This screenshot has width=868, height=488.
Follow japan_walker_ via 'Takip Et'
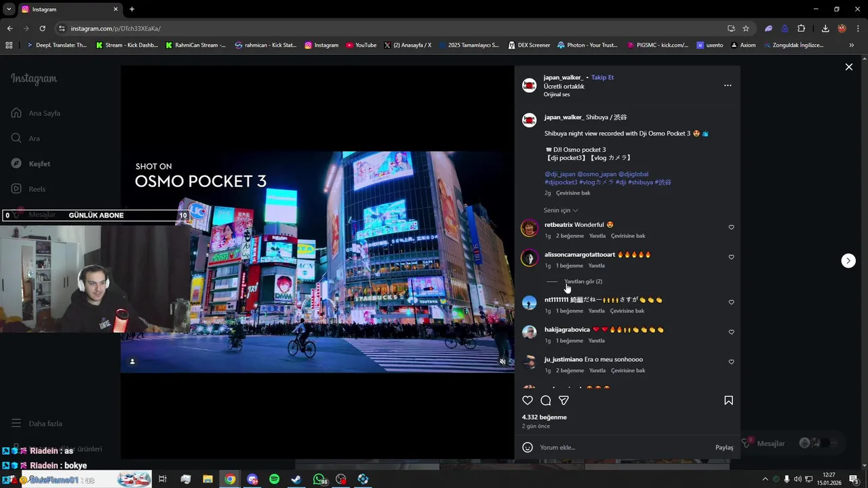click(602, 77)
